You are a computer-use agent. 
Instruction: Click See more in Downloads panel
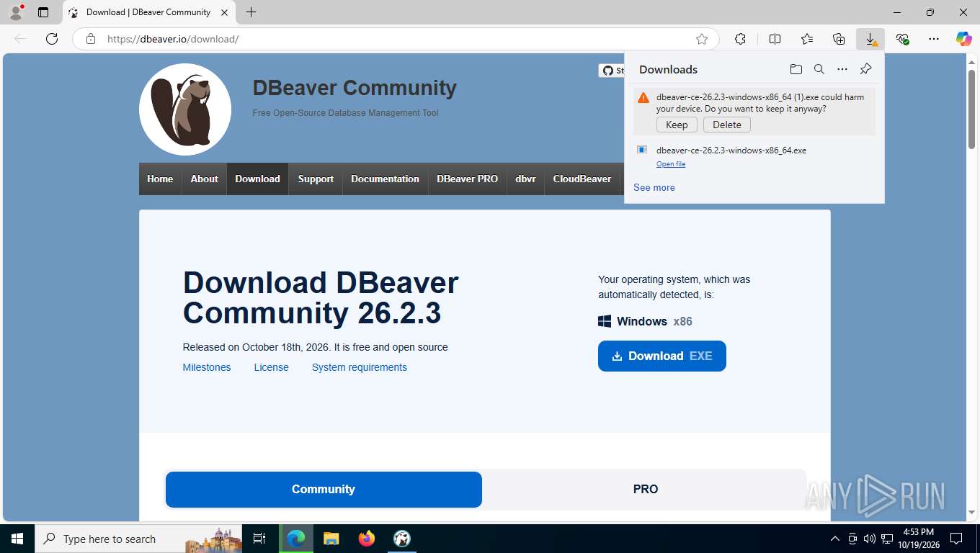[654, 187]
